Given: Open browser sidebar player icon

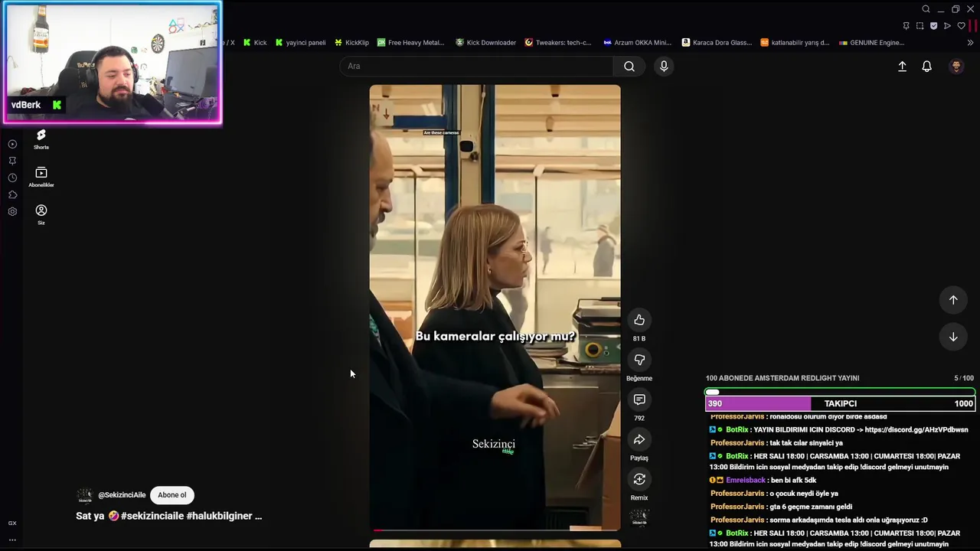Looking at the screenshot, I should (x=12, y=144).
